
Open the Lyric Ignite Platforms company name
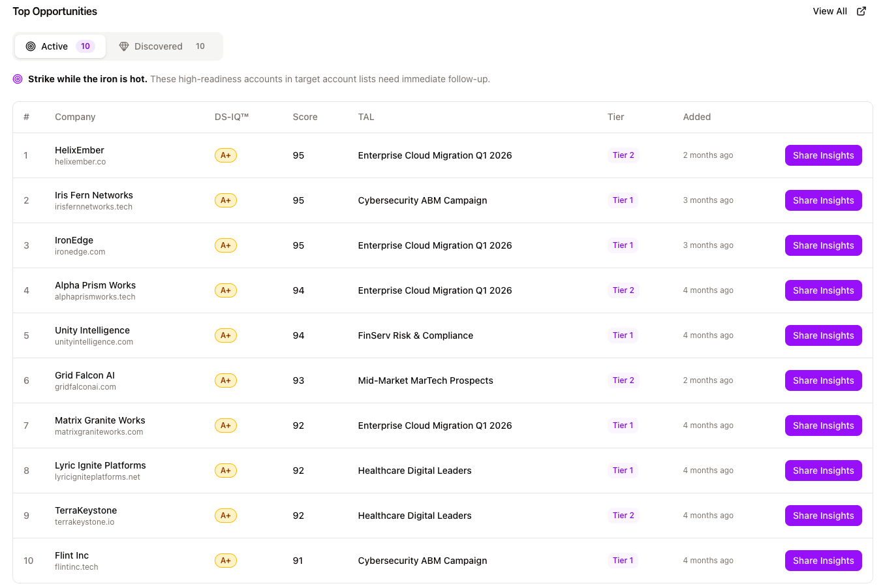[x=101, y=465]
